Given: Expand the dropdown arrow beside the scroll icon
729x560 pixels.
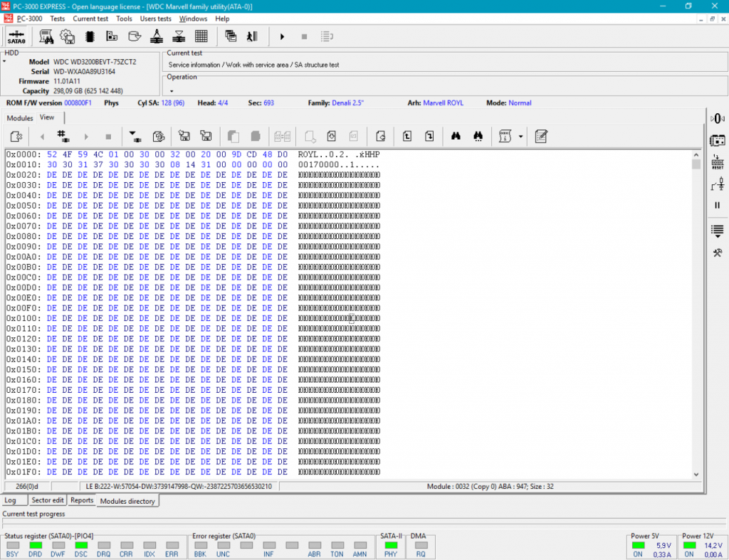Looking at the screenshot, I should coord(521,136).
